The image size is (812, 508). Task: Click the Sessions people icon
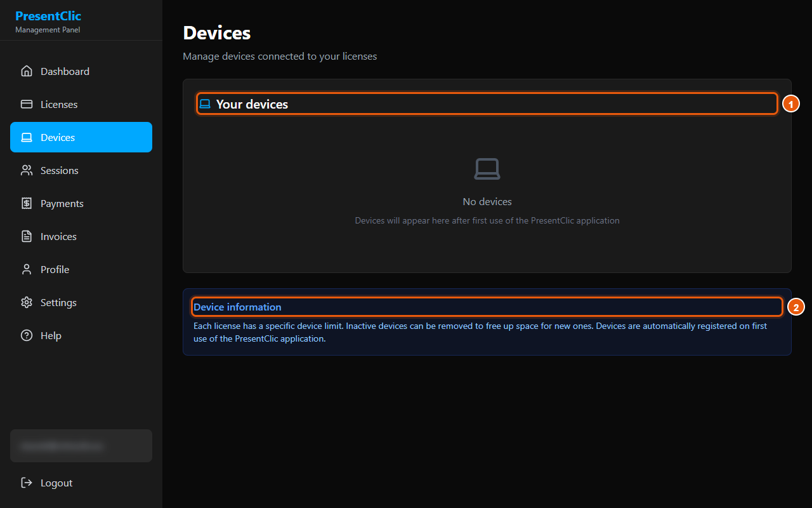tap(27, 170)
